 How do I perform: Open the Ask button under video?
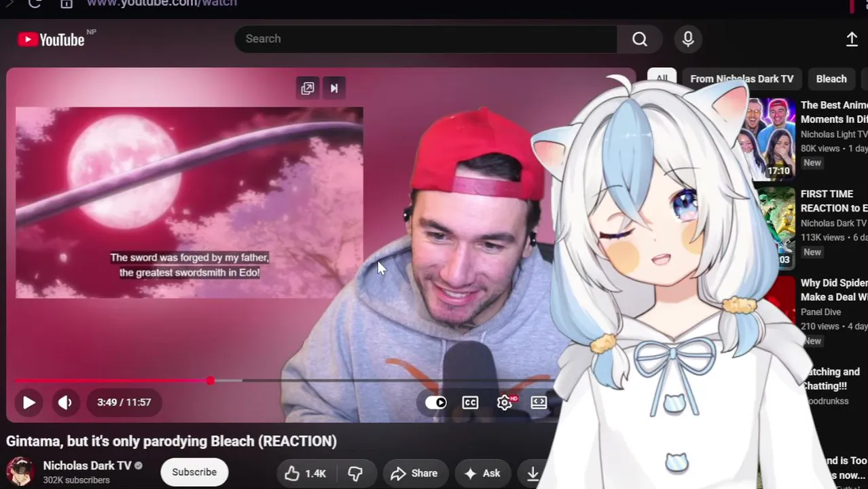pos(482,473)
